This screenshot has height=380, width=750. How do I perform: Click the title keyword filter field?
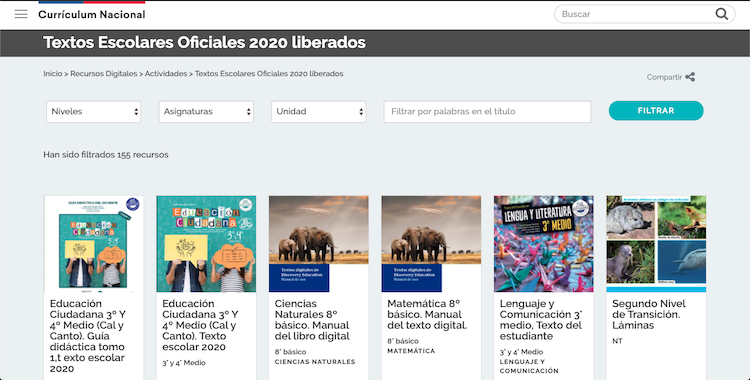click(487, 112)
